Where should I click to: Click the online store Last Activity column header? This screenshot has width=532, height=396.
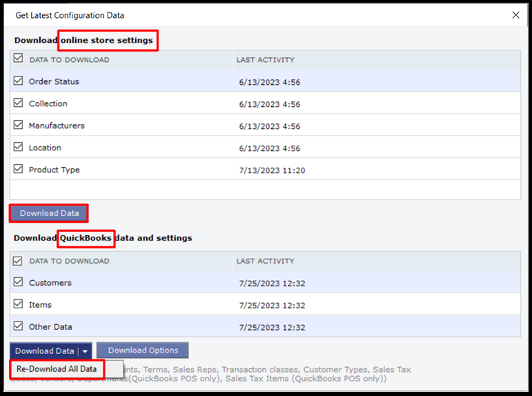coord(265,60)
